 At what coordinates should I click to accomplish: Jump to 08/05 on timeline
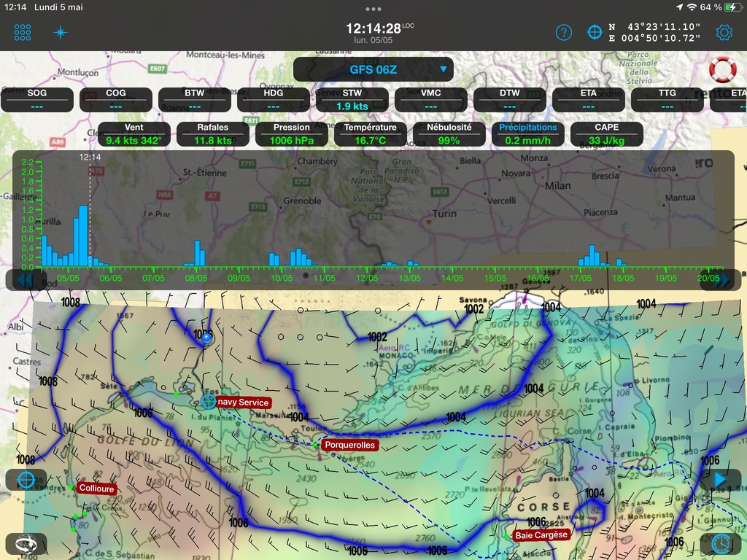[196, 278]
